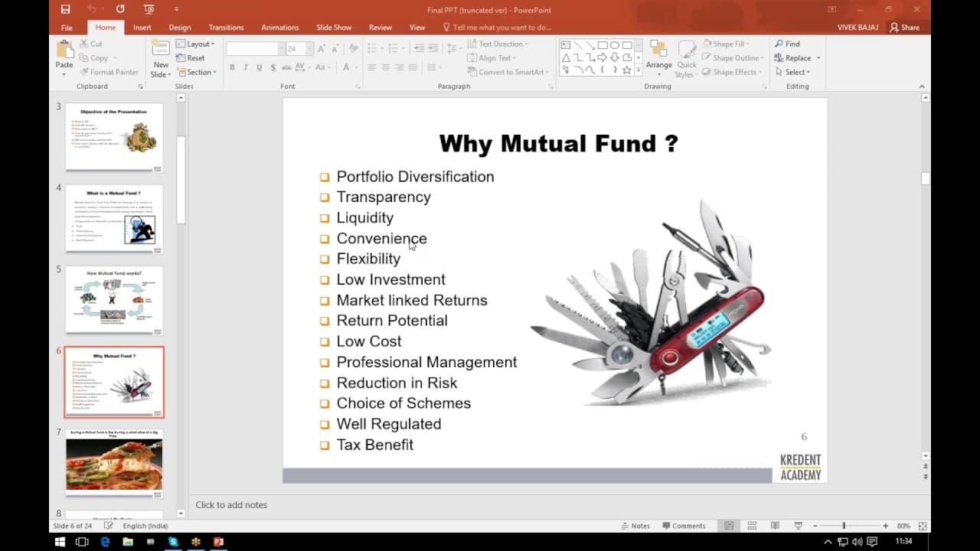
Task: Switch to the Design tab
Action: [180, 28]
